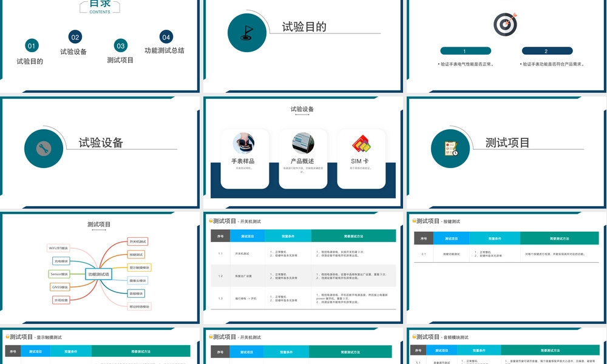Click 测试项目 text under 03 in contents
This screenshot has height=364, width=607.
pyautogui.click(x=120, y=60)
